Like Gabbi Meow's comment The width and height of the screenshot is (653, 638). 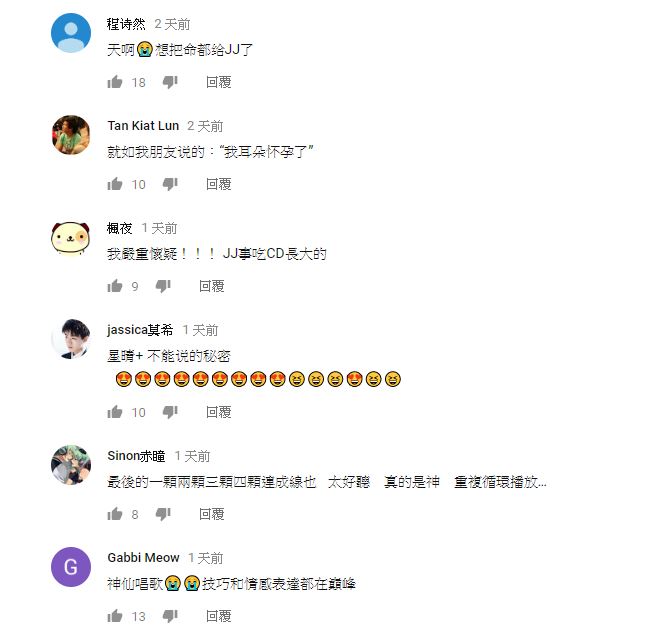tap(115, 616)
